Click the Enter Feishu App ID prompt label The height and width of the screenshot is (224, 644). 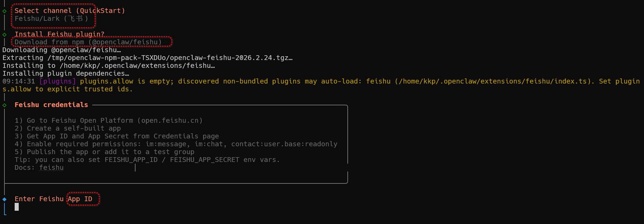coord(53,199)
